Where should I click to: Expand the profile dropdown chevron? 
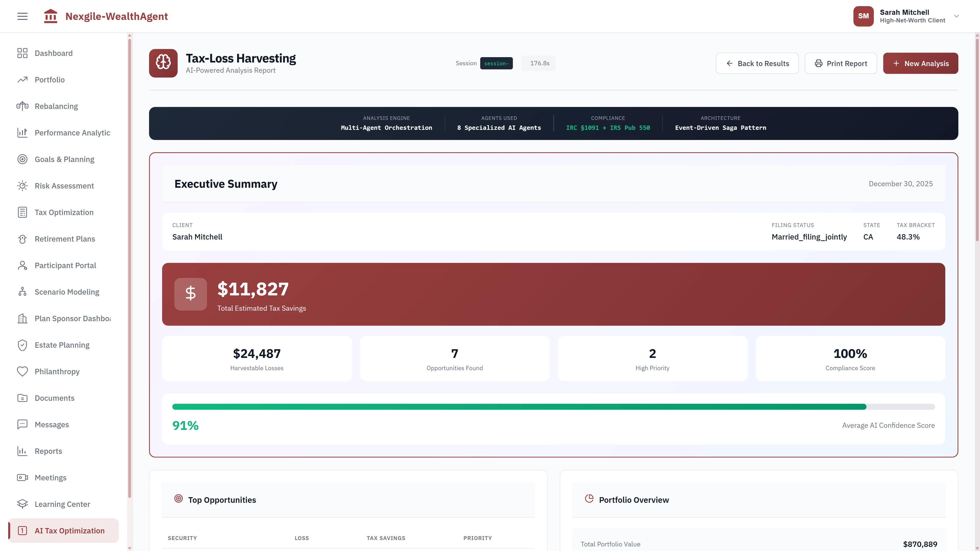(x=957, y=16)
